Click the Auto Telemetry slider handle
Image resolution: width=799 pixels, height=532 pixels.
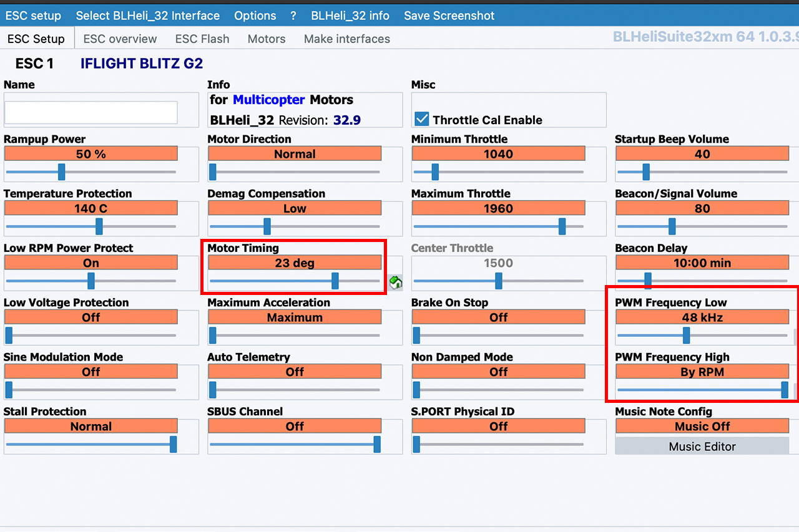click(212, 390)
